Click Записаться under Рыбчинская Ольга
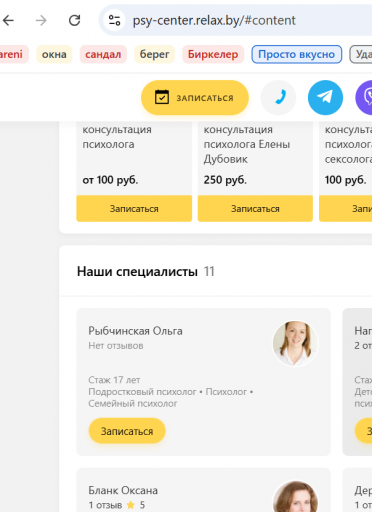 127,431
